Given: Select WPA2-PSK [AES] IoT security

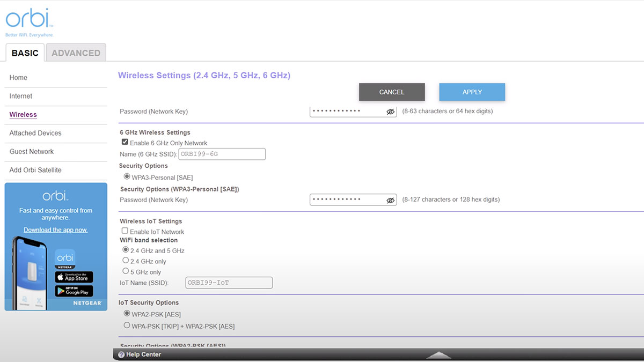Looking at the screenshot, I should [127, 313].
